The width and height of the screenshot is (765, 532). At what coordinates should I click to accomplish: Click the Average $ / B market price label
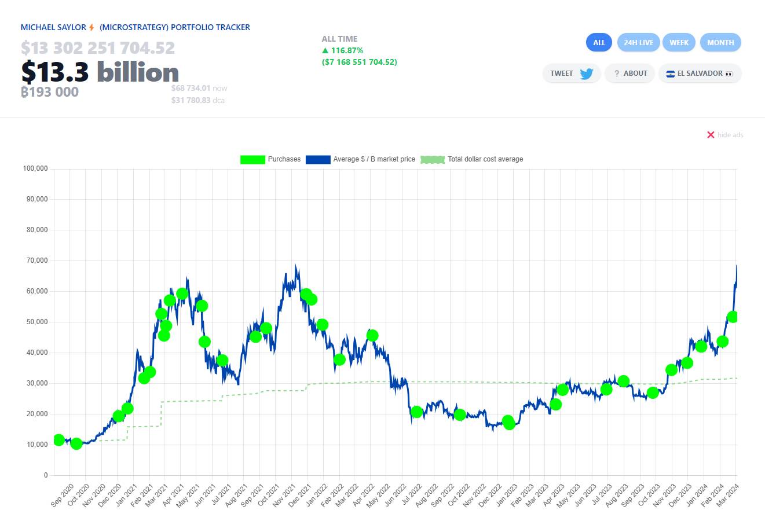click(374, 159)
